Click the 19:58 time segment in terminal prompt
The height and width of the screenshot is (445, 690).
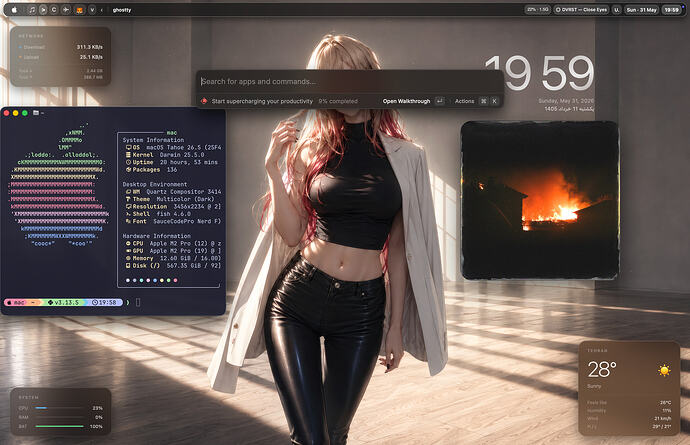105,302
